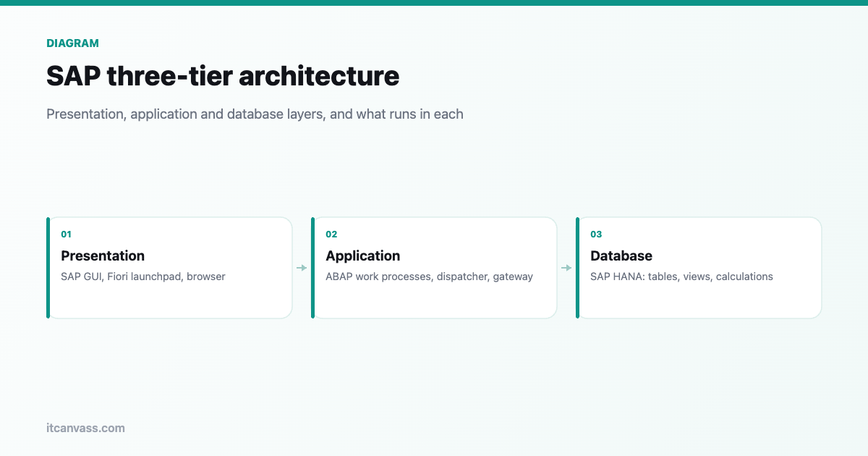Click the "DIAGRAM" label above the title
The width and height of the screenshot is (868, 456).
point(72,43)
